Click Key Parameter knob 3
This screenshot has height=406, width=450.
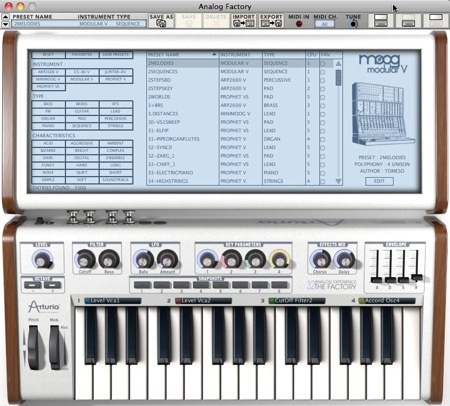pyautogui.click(x=255, y=259)
